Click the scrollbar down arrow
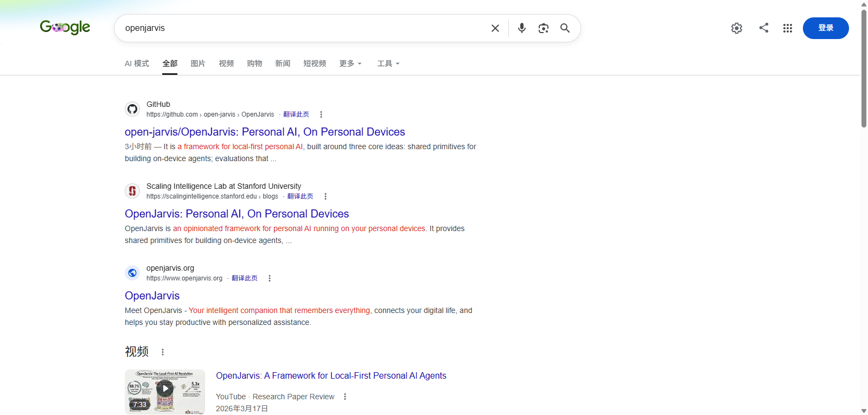This screenshot has height=415, width=868. click(x=864, y=411)
